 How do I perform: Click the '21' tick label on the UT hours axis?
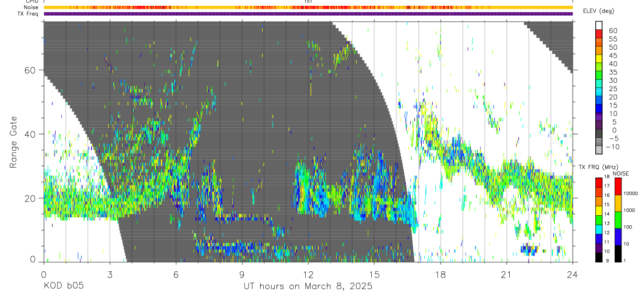pos(507,274)
